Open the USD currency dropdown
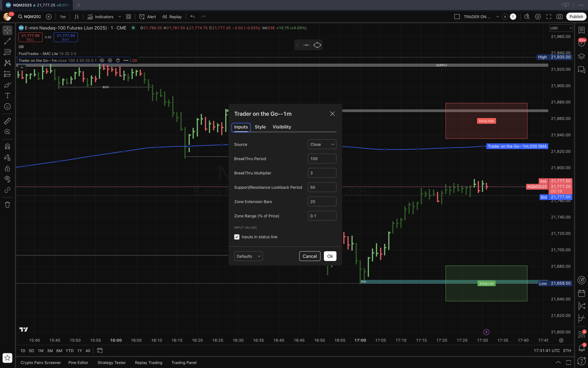The width and height of the screenshot is (588, 368). tap(561, 28)
